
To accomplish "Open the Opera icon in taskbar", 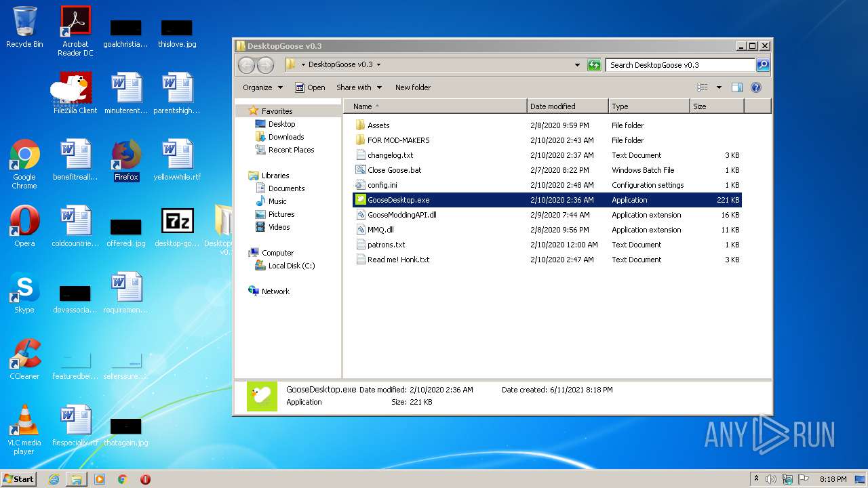I will coord(145,479).
